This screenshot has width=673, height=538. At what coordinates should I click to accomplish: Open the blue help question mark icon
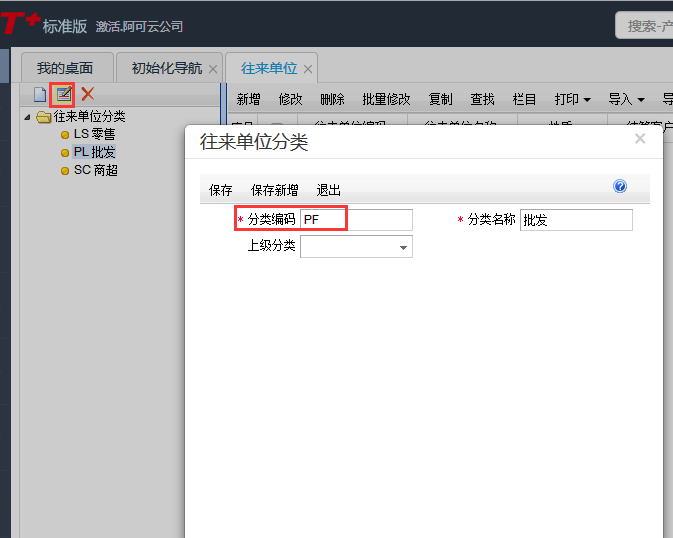point(620,187)
